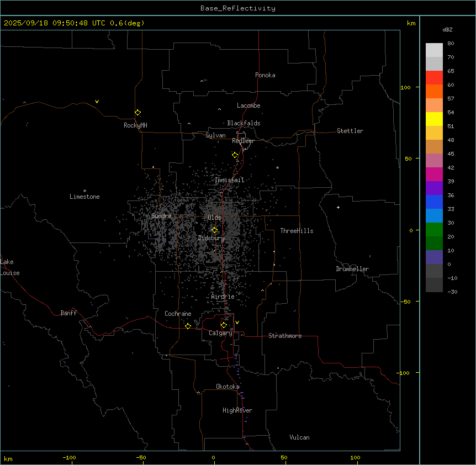The height and width of the screenshot is (465, 476).
Task: Click the Ponoka city label
Action: click(x=265, y=75)
